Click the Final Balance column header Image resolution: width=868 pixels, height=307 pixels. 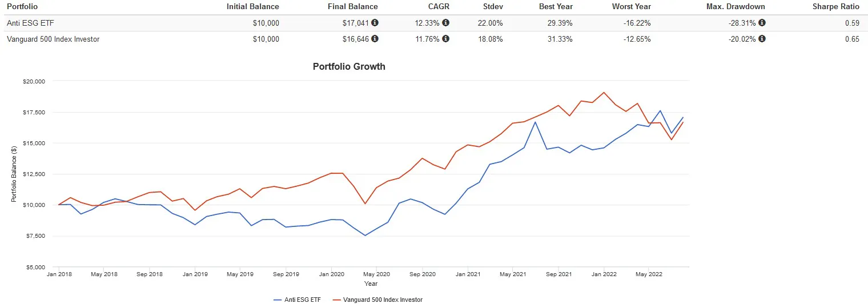click(x=352, y=7)
